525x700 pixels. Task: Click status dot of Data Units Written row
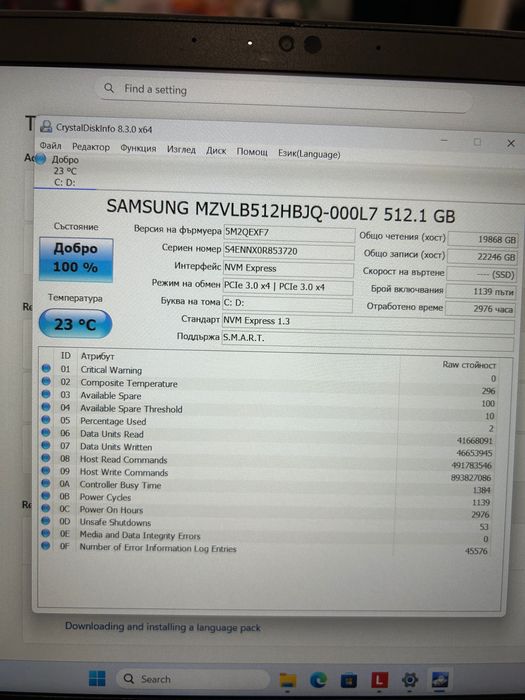coord(46,445)
